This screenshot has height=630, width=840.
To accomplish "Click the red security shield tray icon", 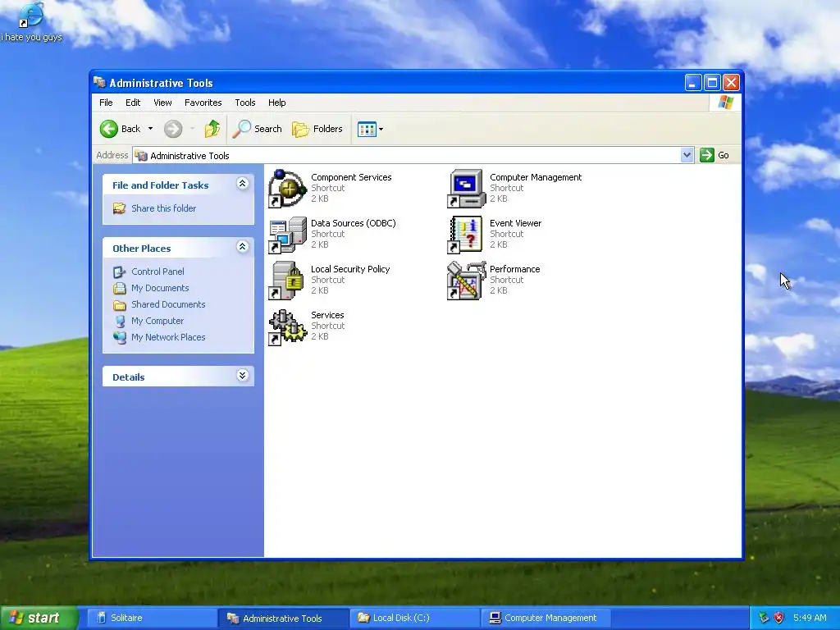I will [779, 618].
